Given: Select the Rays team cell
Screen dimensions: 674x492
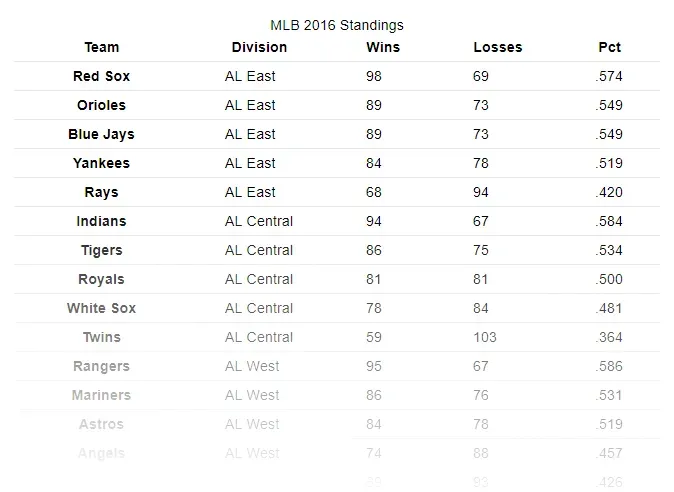Looking at the screenshot, I should (102, 192).
